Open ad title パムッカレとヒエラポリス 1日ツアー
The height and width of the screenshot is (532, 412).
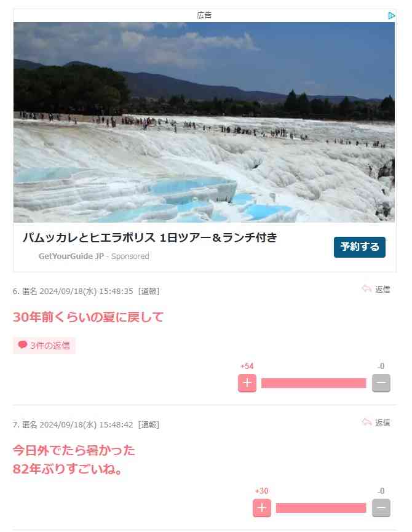coord(150,237)
